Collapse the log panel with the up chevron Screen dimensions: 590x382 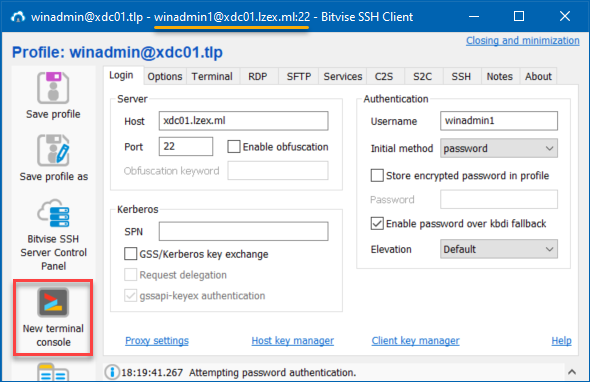(572, 372)
